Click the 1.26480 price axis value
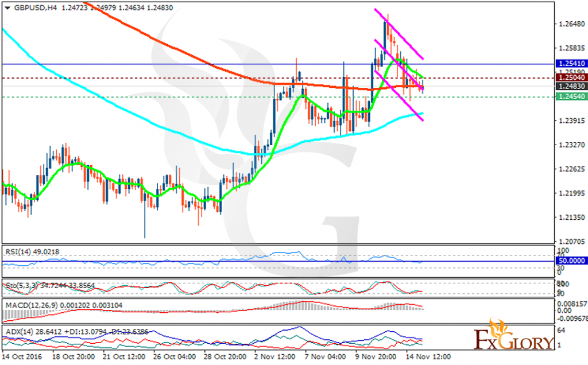The height and width of the screenshot is (365, 588). tap(572, 24)
